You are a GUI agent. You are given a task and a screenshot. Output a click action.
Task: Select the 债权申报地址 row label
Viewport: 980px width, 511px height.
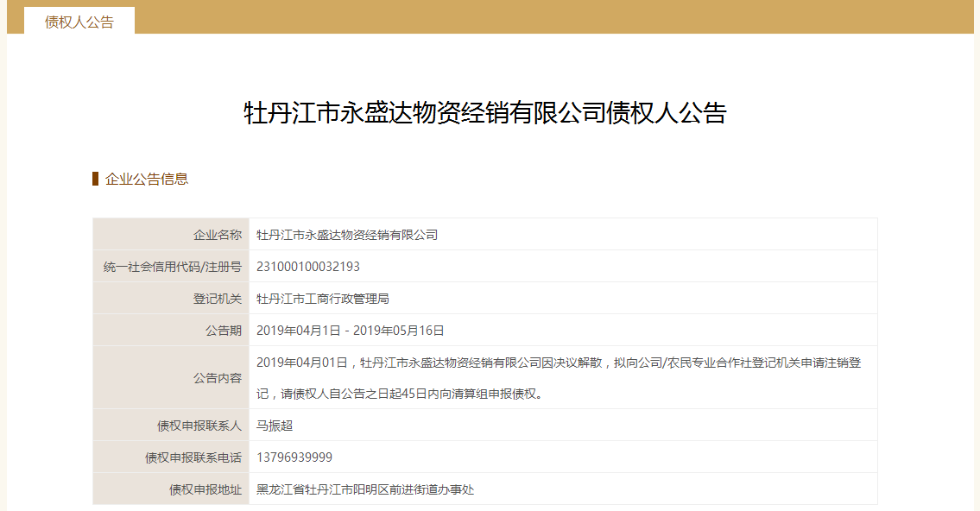pos(205,489)
